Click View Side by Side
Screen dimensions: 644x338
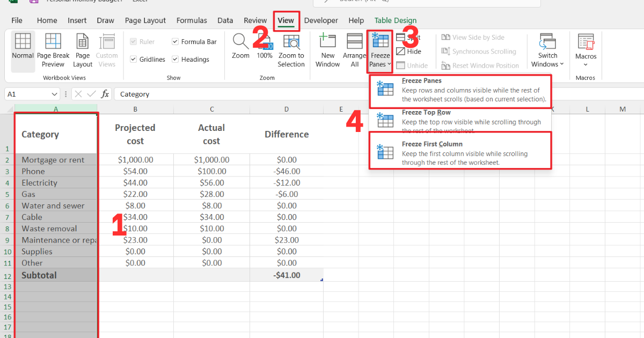pyautogui.click(x=473, y=38)
